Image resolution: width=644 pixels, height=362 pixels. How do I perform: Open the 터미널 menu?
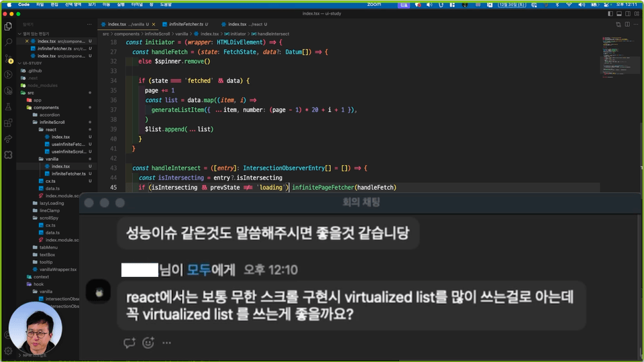pos(137,5)
